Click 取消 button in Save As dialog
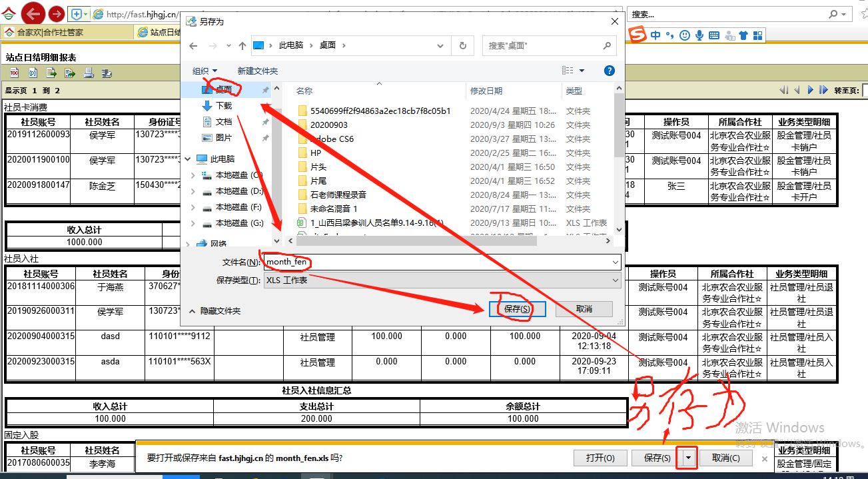 pos(584,309)
